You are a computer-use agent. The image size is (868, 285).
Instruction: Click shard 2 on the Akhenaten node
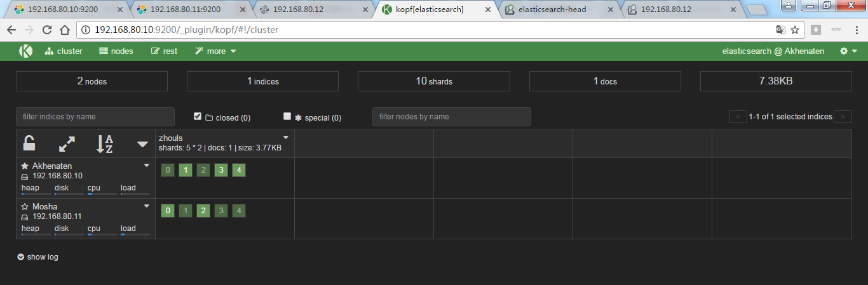(x=203, y=170)
